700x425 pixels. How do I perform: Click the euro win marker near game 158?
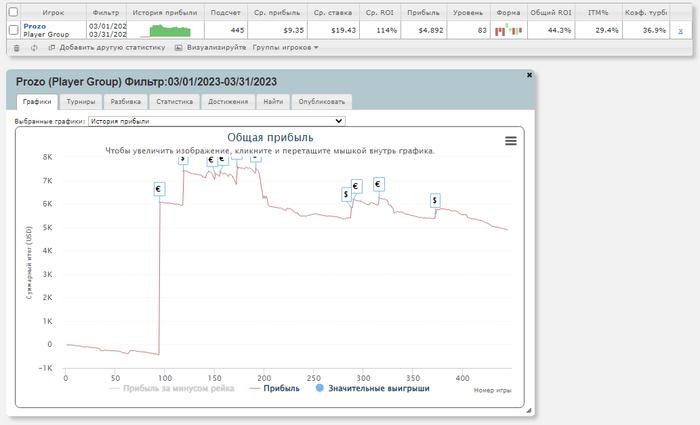(x=222, y=160)
